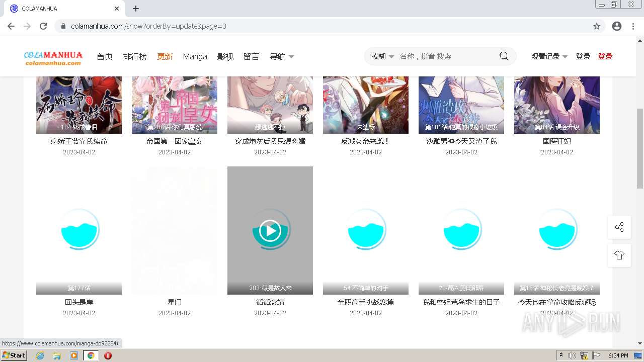
Task: Click 国医狂妃 cover image
Action: 557,105
